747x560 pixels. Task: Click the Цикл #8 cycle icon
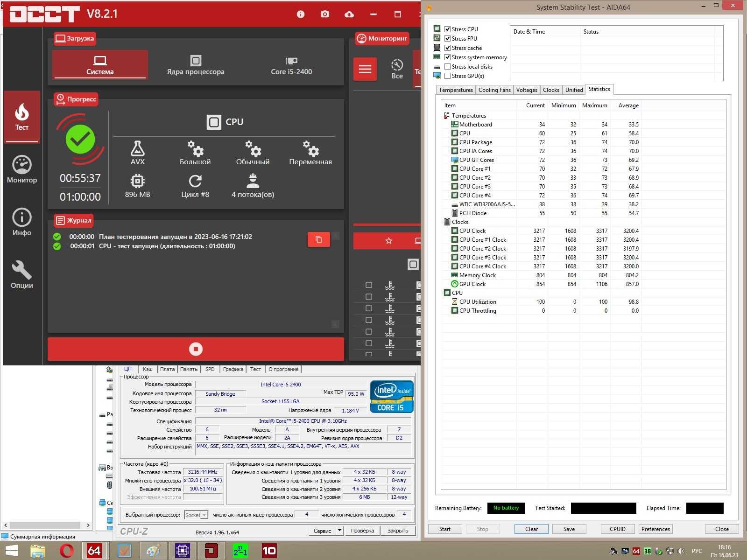tap(195, 181)
